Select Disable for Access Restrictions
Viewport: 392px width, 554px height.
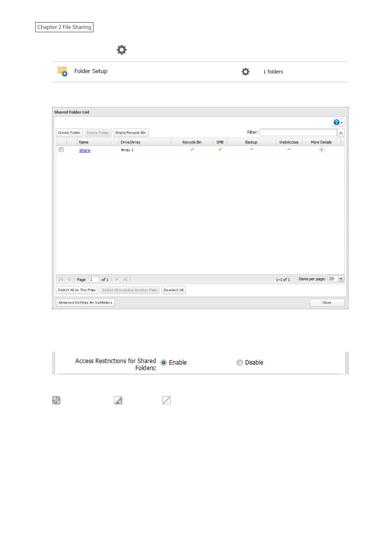coord(240,363)
